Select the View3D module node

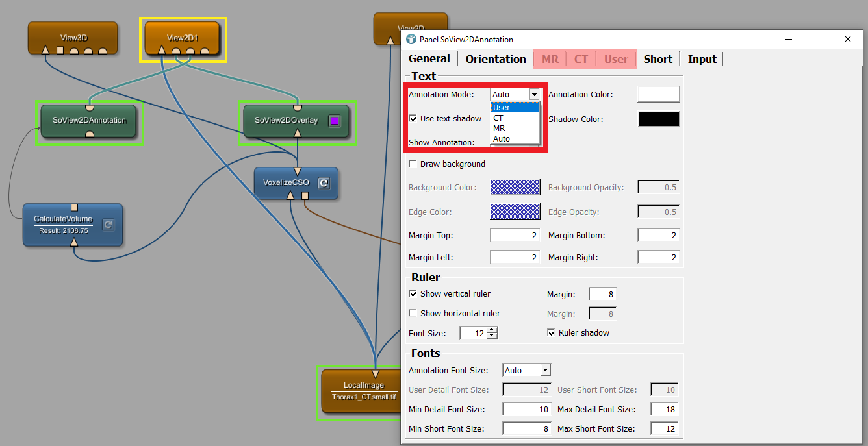click(72, 38)
